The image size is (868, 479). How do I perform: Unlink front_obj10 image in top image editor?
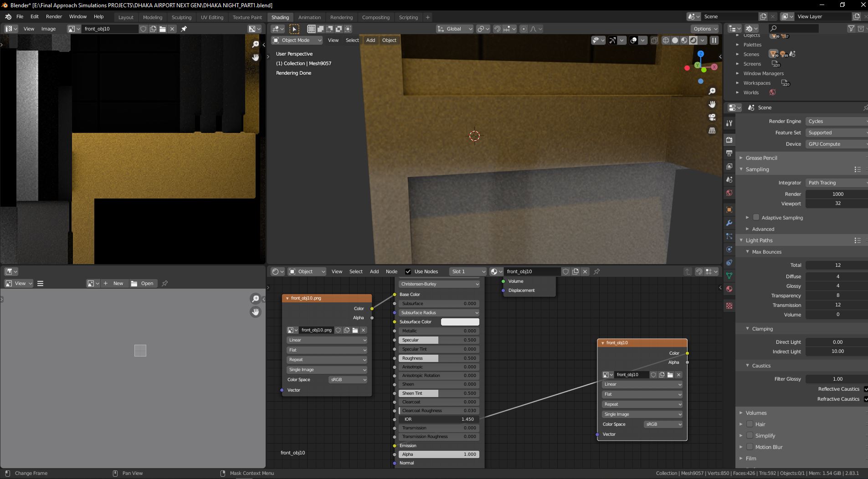[172, 29]
